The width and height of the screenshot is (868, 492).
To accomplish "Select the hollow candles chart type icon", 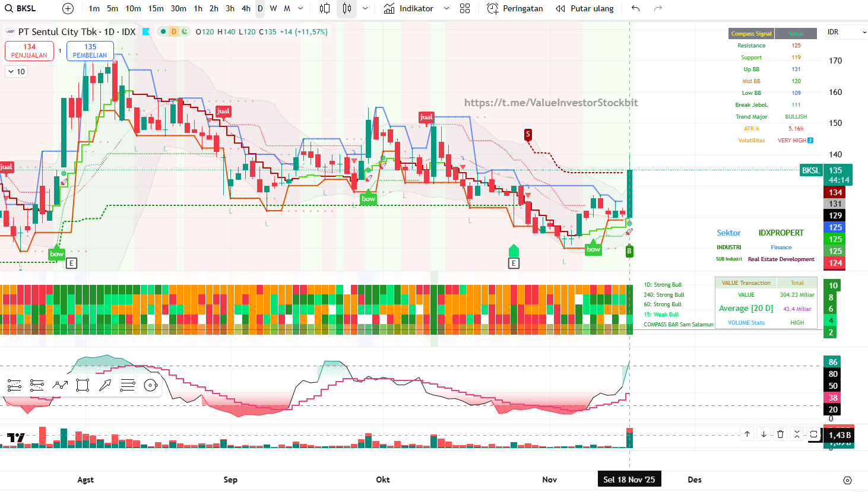I will (x=325, y=8).
